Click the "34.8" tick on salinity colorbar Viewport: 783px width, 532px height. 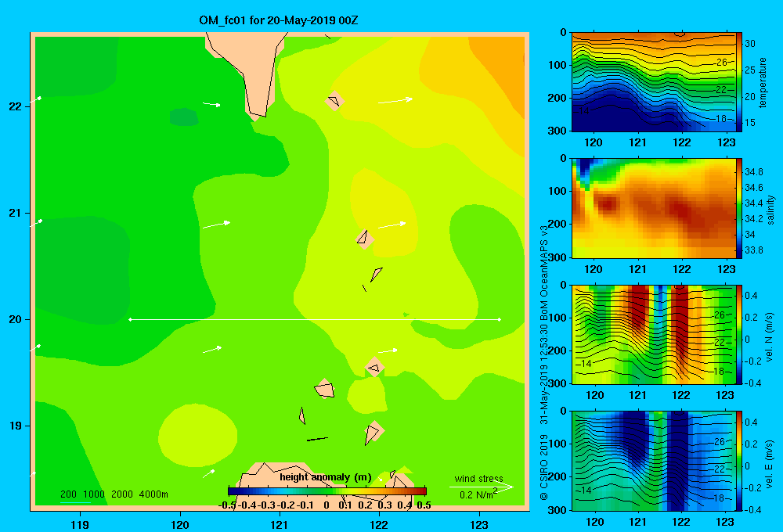coord(754,171)
